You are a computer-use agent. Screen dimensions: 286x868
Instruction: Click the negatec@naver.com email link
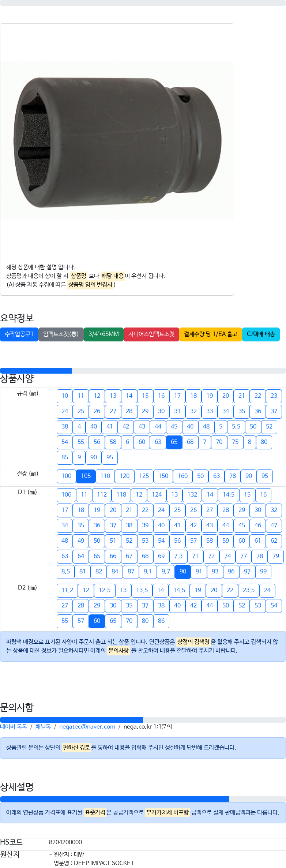(87, 727)
